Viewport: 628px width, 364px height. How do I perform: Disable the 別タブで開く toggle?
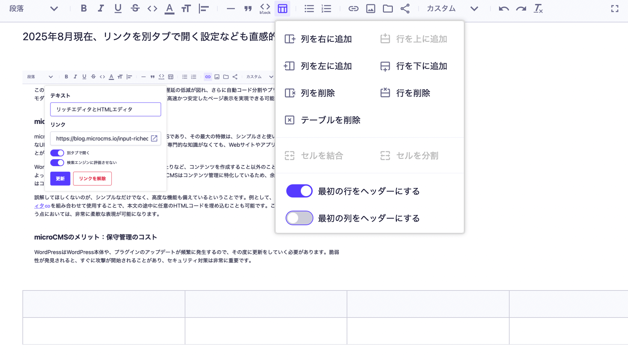[x=57, y=153]
